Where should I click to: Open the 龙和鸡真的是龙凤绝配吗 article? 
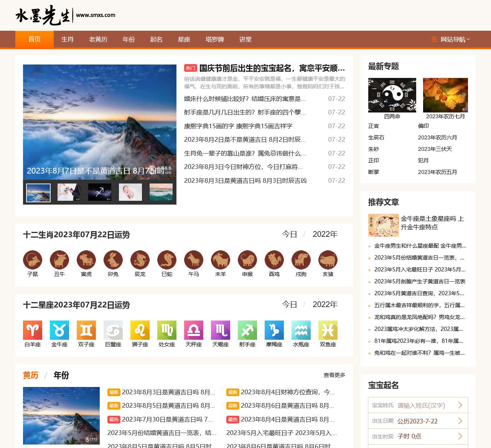click(x=419, y=317)
